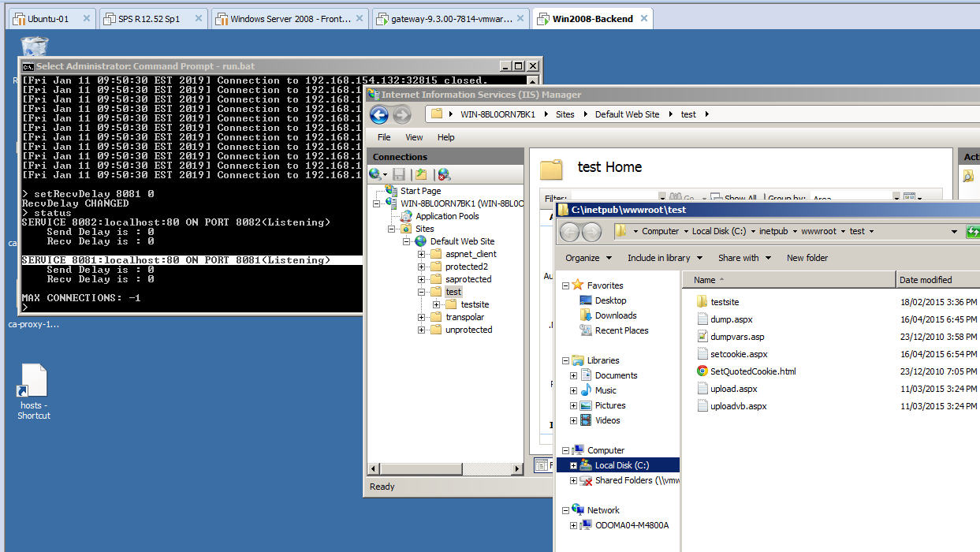This screenshot has height=552, width=980.
Task: Open the File menu in IIS Manager
Action: pyautogui.click(x=384, y=137)
